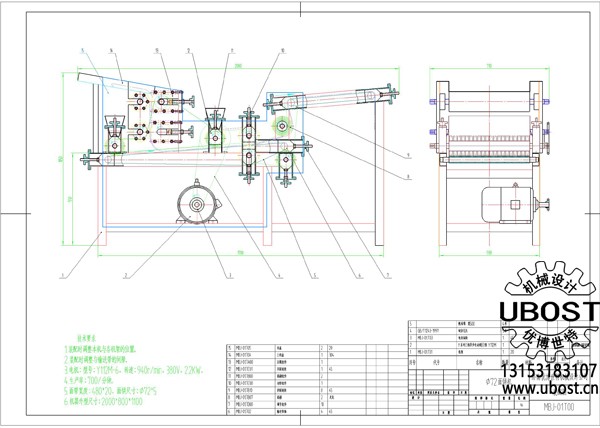Click the phone number 13153183107
Image resolution: width=600 pixels, height=428 pixels.
546,371
